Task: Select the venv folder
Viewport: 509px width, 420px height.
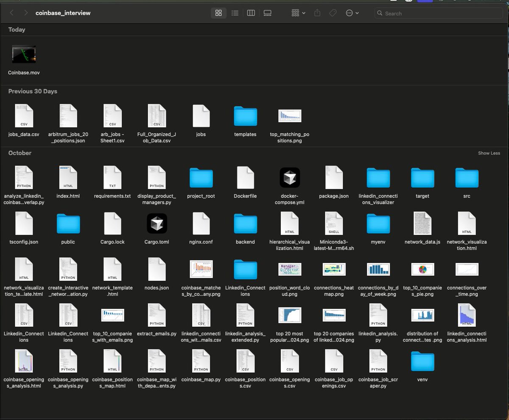Action: tap(422, 361)
